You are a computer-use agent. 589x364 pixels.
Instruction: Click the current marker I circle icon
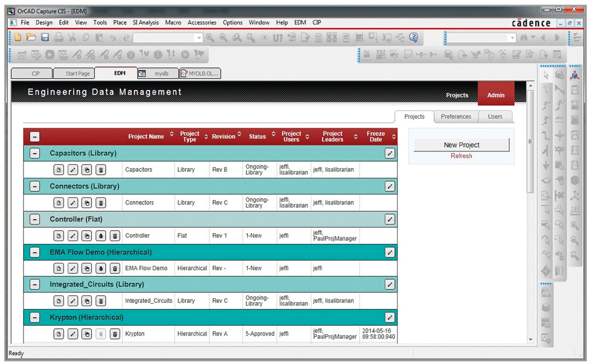click(x=158, y=55)
